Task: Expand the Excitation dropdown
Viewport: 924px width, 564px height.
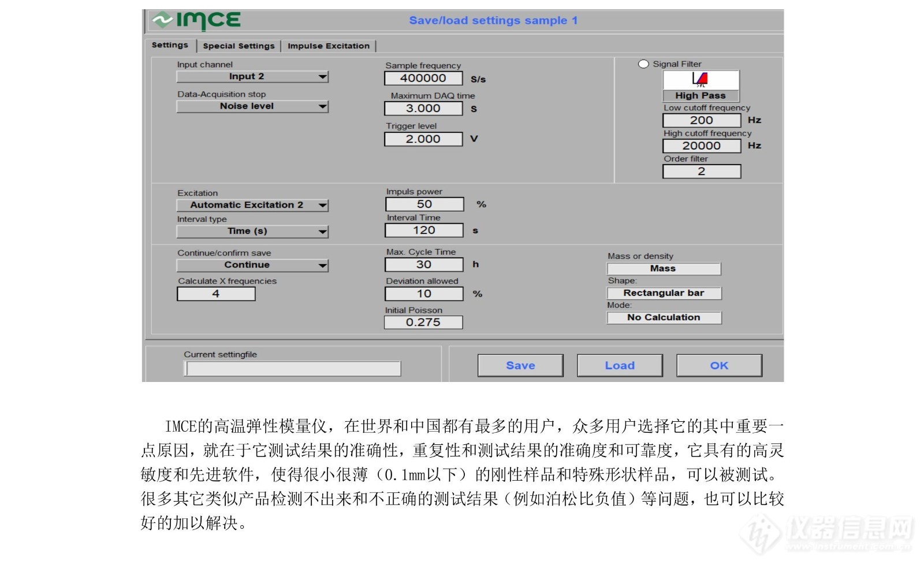Action: coord(252,205)
